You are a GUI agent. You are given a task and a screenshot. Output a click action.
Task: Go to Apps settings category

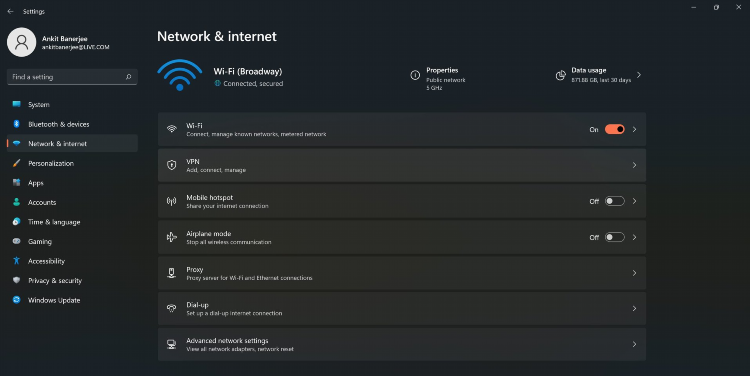coord(72,183)
